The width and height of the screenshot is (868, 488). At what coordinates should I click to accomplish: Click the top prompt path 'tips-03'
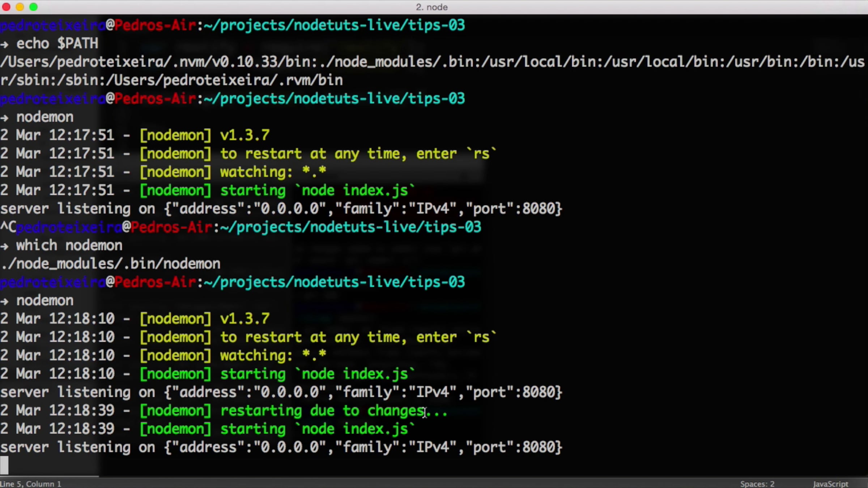click(436, 25)
